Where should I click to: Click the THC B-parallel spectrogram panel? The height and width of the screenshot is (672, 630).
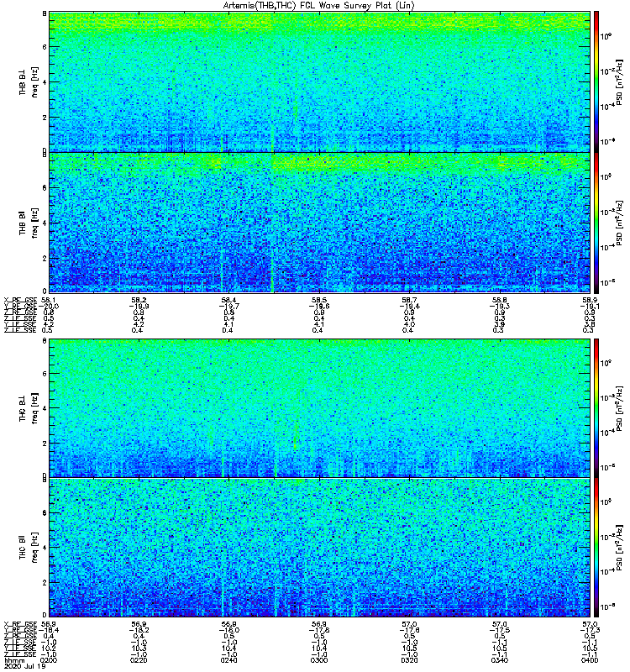(x=319, y=548)
